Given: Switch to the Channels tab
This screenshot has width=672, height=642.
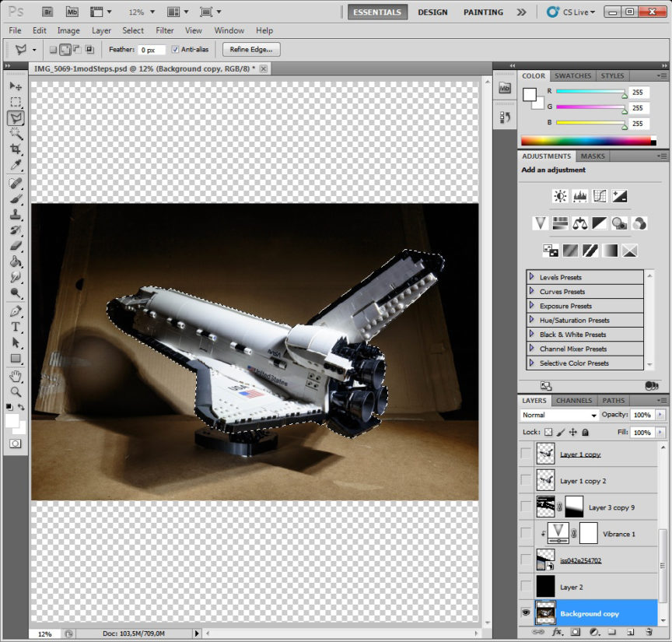Looking at the screenshot, I should pos(574,401).
